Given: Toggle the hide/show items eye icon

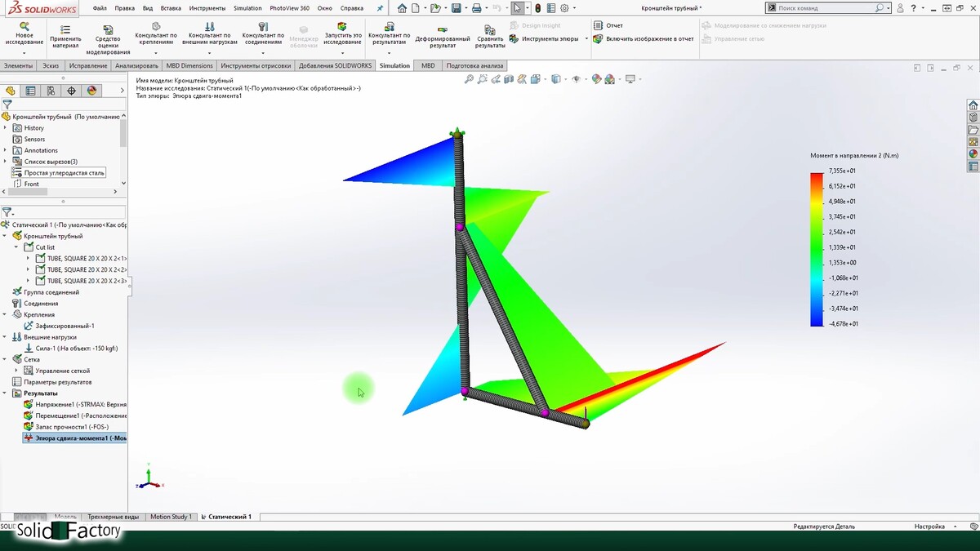Looking at the screenshot, I should click(x=577, y=79).
